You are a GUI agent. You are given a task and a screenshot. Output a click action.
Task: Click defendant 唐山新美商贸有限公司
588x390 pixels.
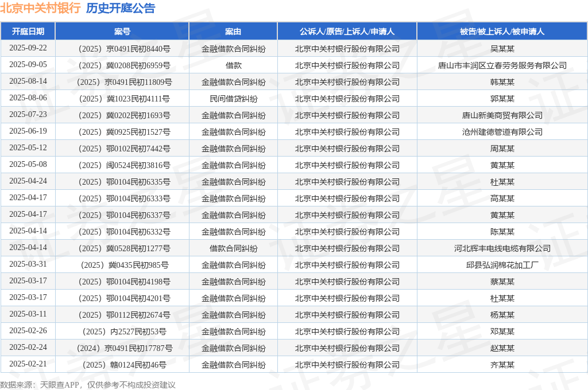(x=502, y=115)
